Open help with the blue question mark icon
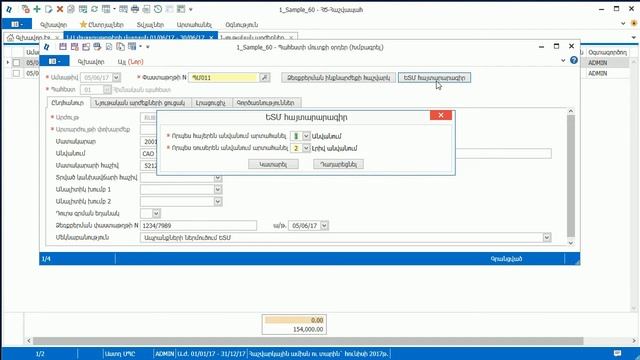640x360 pixels. (x=574, y=60)
